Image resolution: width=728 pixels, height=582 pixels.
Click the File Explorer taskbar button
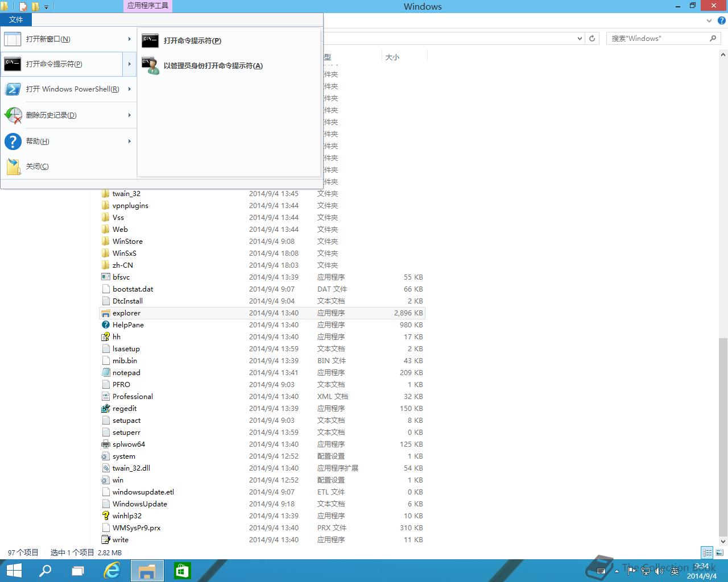tap(147, 571)
